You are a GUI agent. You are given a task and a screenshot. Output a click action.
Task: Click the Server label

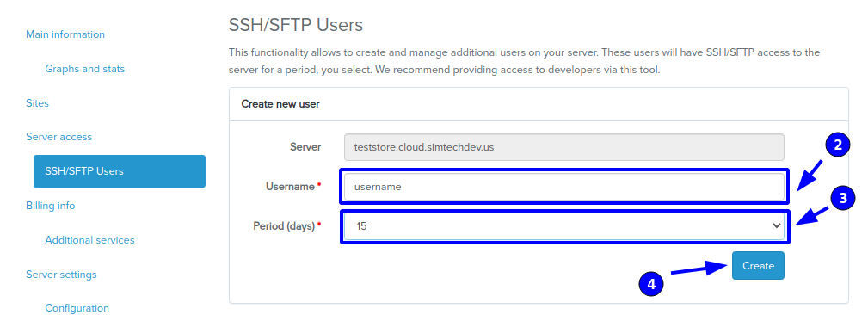(x=305, y=146)
